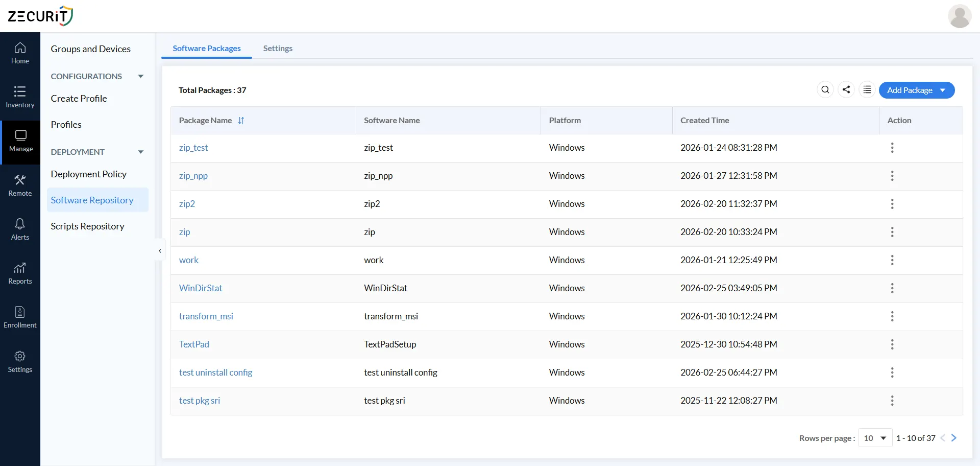Click Scripts Repository in the sidebar

pyautogui.click(x=88, y=226)
